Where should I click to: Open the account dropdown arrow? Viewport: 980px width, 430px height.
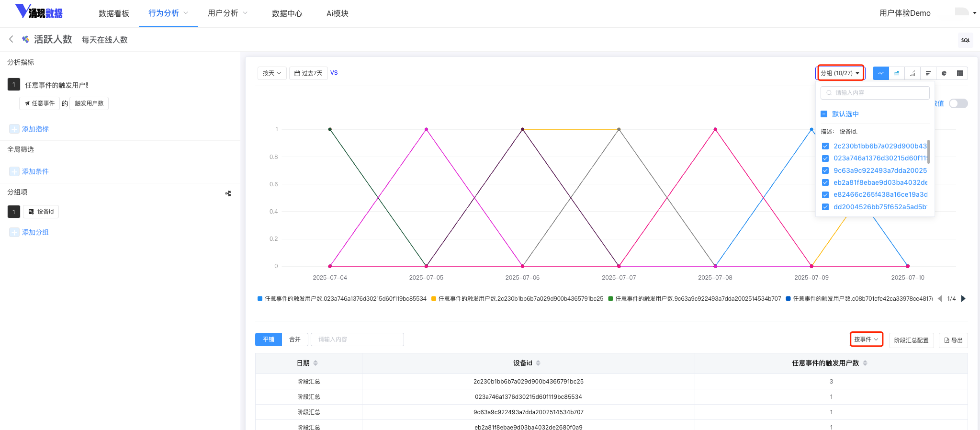coord(975,13)
